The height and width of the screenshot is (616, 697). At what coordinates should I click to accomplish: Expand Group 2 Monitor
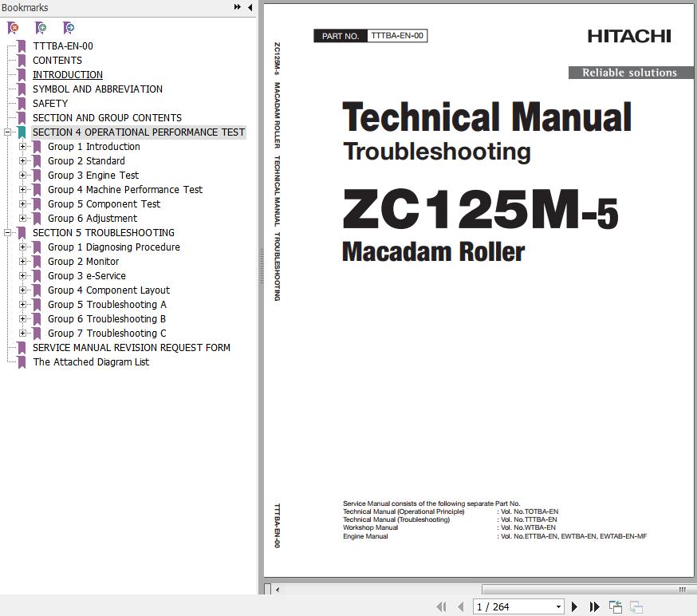[x=22, y=261]
